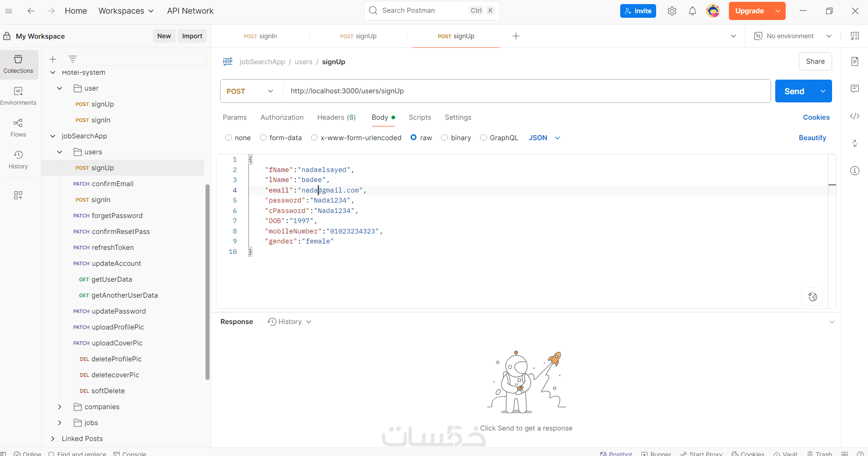This screenshot has height=456, width=868.
Task: Open a new request tab with plus
Action: click(x=516, y=36)
